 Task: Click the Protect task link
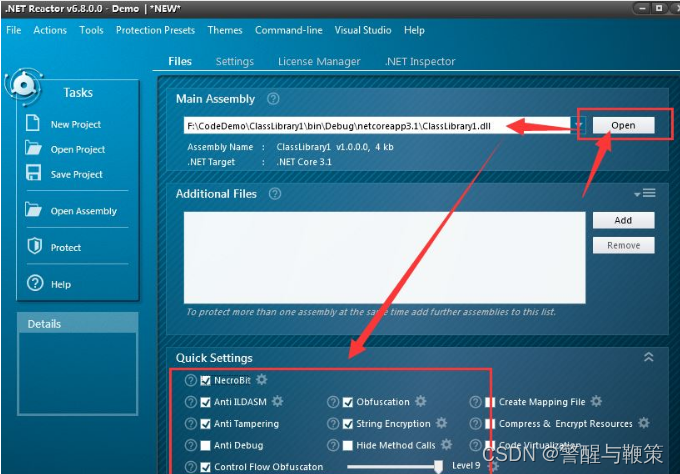click(x=65, y=247)
